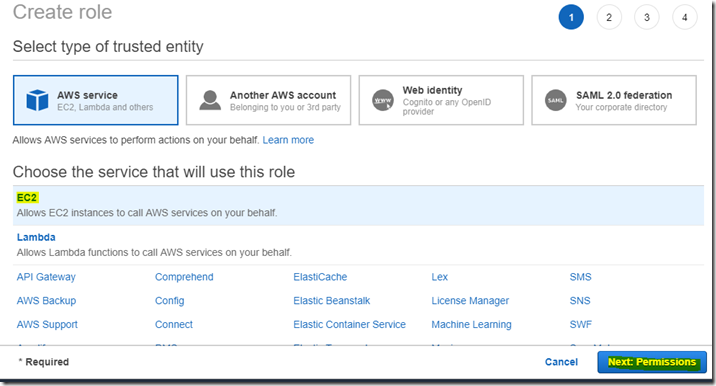The width and height of the screenshot is (716, 386).
Task: Select the Connect service
Action: (x=174, y=325)
